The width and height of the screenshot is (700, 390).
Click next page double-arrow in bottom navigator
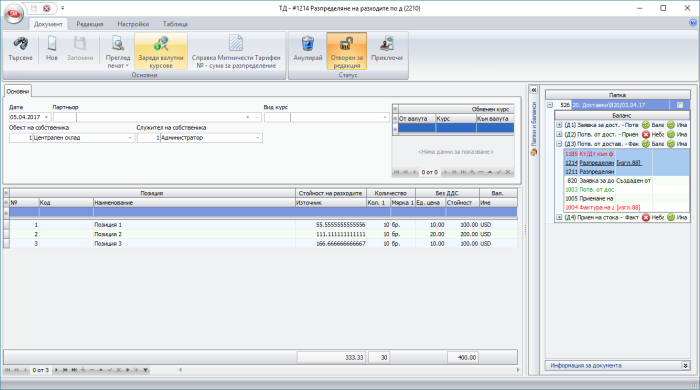[x=65, y=370]
